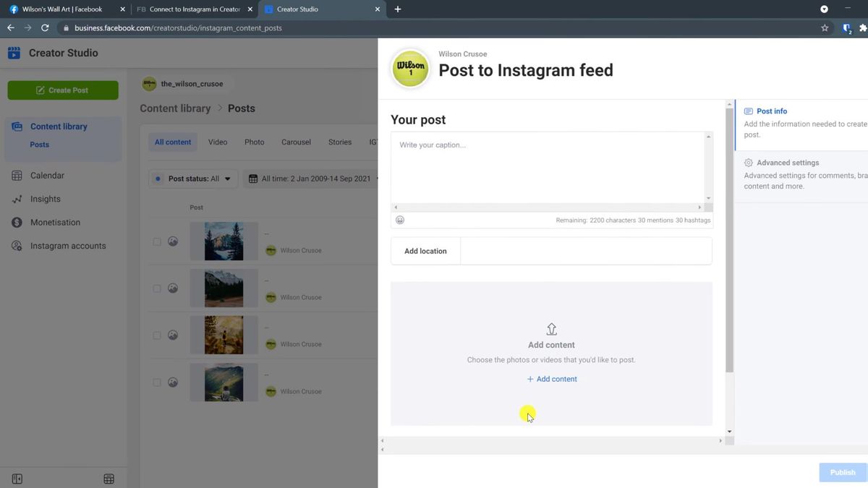Image resolution: width=868 pixels, height=488 pixels.
Task: Tick the checkbox for the fourth post
Action: [157, 382]
